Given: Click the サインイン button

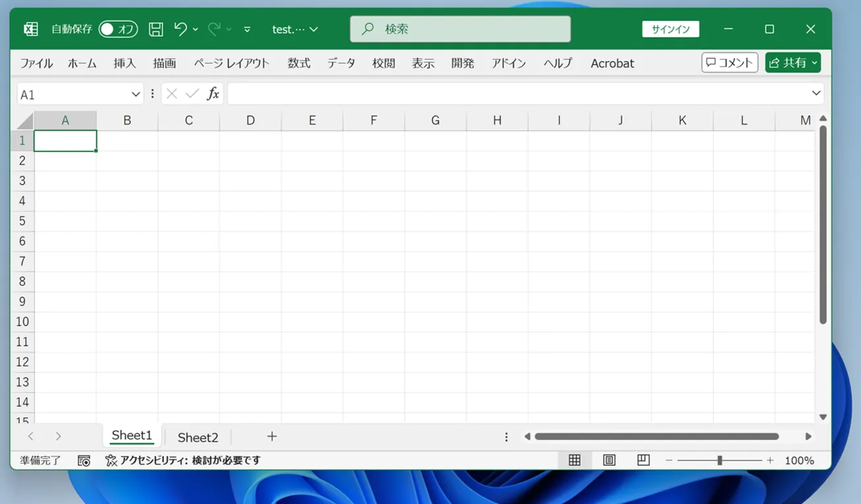Looking at the screenshot, I should click(x=670, y=29).
